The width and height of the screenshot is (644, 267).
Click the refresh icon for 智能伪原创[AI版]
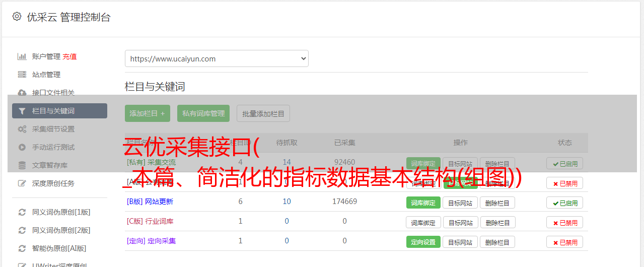pyautogui.click(x=22, y=248)
